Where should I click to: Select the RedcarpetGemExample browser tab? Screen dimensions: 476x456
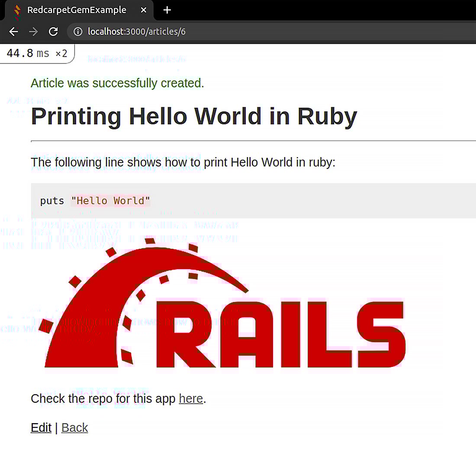(78, 10)
